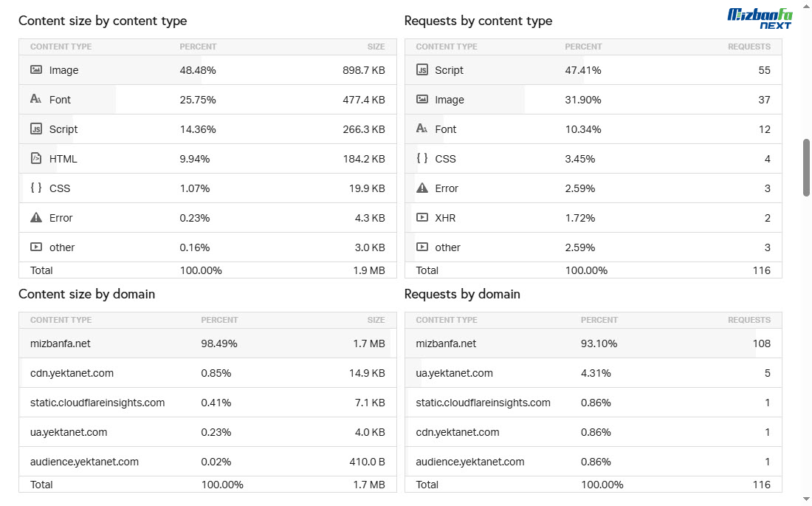This screenshot has width=812, height=506.
Task: Click static.cloudflareinsights.com in Requests by domain
Action: [484, 403]
